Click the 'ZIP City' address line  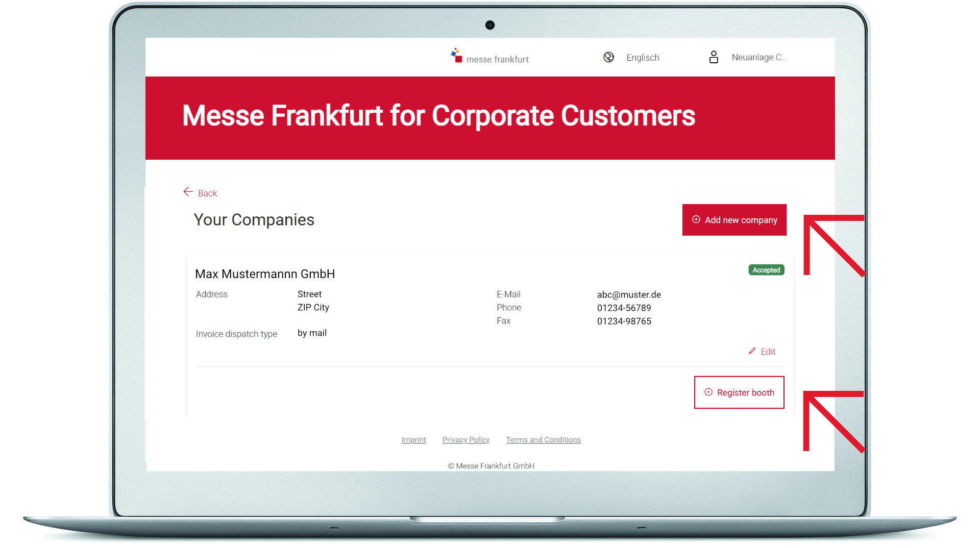click(313, 308)
